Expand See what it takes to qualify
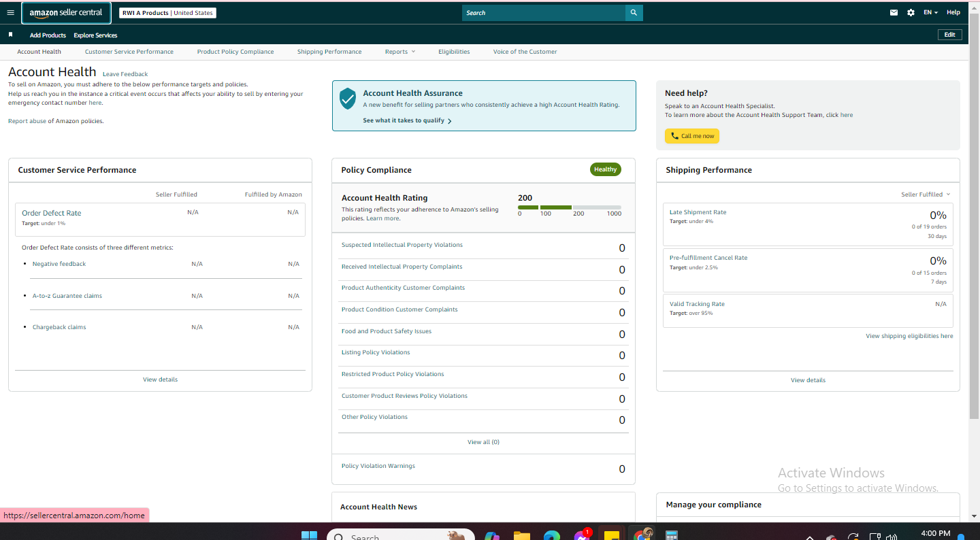This screenshot has height=540, width=980. click(407, 120)
